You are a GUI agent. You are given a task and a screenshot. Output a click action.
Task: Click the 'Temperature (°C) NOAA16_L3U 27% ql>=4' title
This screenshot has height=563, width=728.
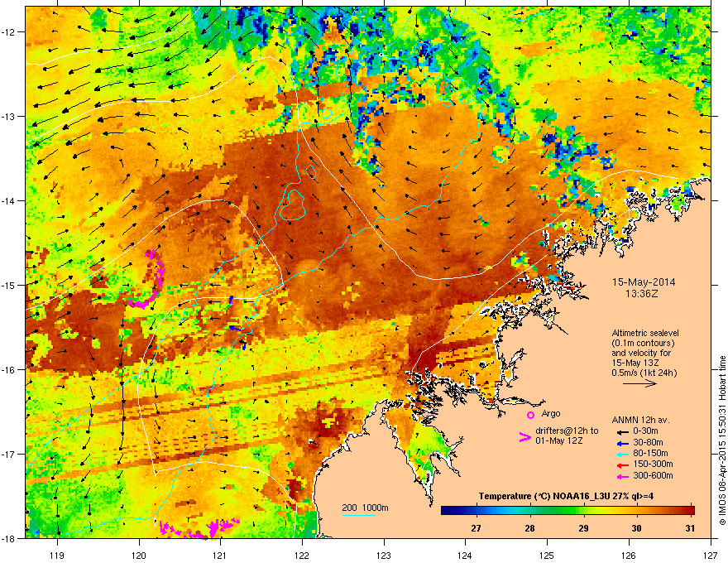pos(566,496)
